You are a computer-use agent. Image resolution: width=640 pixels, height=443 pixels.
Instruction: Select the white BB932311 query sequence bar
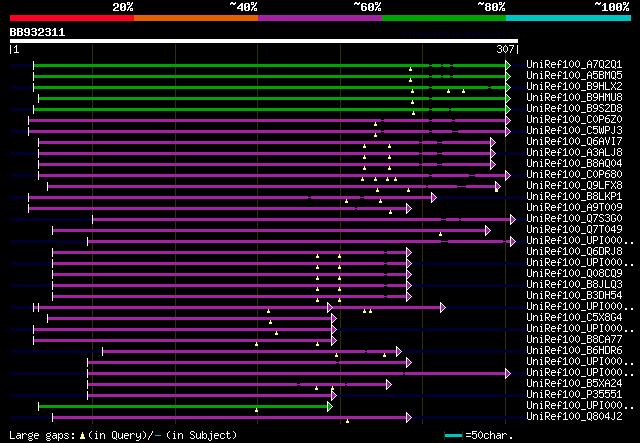pos(264,41)
